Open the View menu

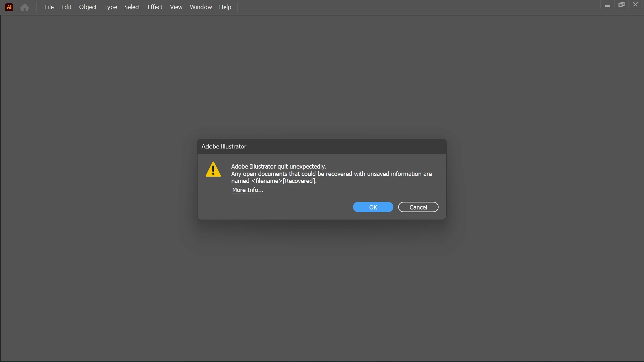pyautogui.click(x=176, y=7)
